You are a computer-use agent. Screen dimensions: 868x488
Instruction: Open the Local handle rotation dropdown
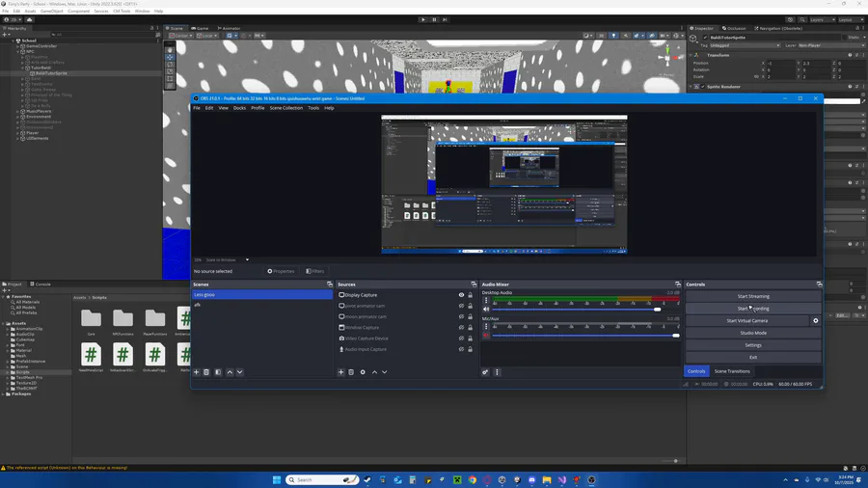pyautogui.click(x=206, y=36)
